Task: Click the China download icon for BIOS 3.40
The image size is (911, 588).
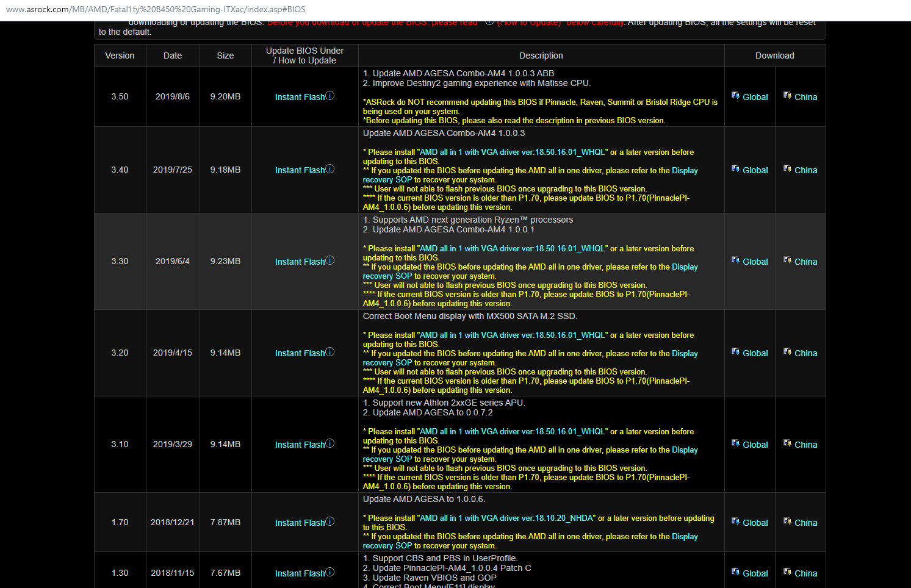Action: [x=788, y=169]
